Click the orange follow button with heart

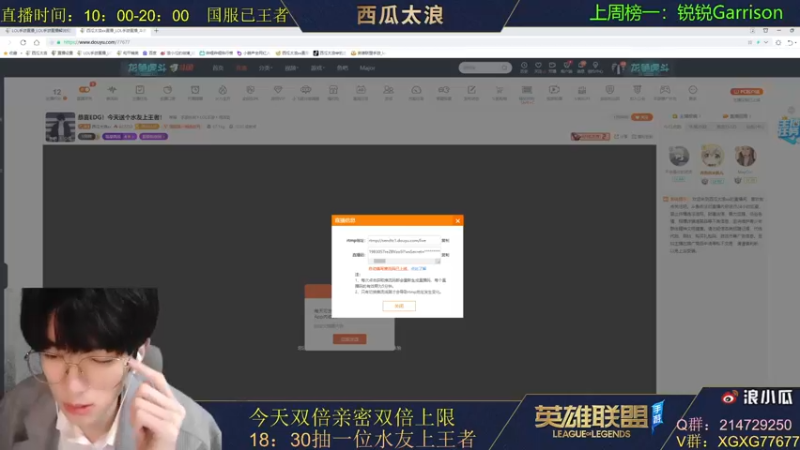641,117
